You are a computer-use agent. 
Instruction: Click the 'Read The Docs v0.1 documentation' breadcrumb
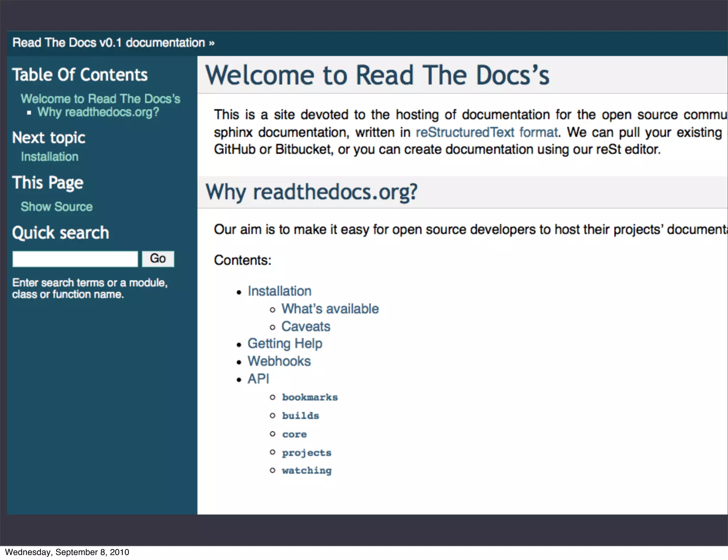[x=108, y=43]
